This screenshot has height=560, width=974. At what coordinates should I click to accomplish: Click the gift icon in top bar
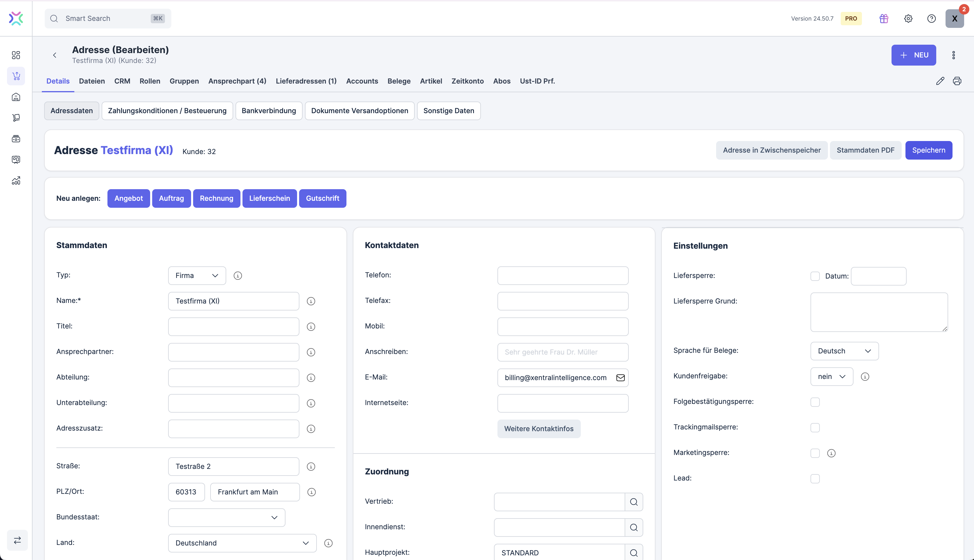point(884,19)
